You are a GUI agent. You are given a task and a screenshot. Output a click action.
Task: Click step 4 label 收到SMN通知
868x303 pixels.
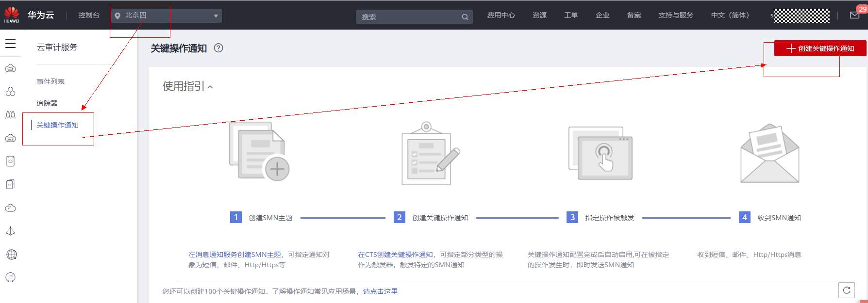click(779, 218)
